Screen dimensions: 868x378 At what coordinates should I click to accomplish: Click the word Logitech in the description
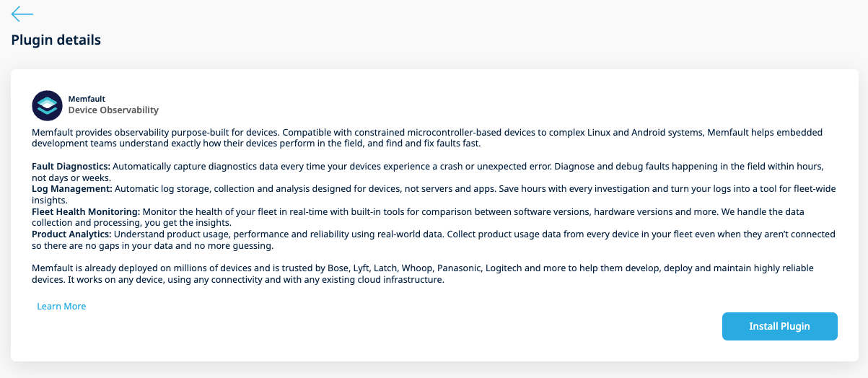[505, 268]
